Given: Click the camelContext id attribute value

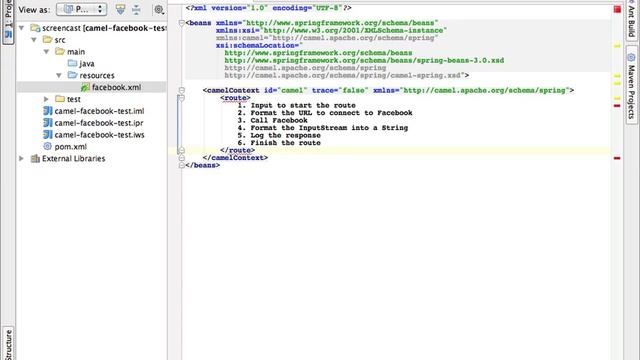Looking at the screenshot, I should point(292,90).
